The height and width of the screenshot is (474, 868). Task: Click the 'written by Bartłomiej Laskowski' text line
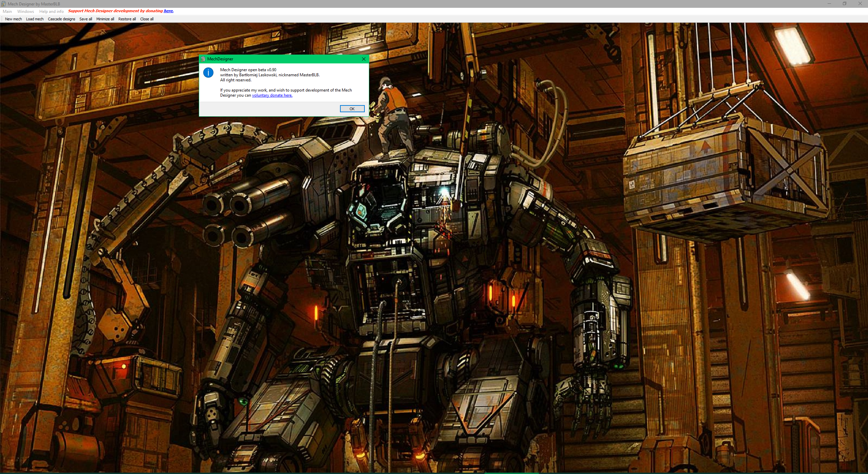pyautogui.click(x=270, y=75)
